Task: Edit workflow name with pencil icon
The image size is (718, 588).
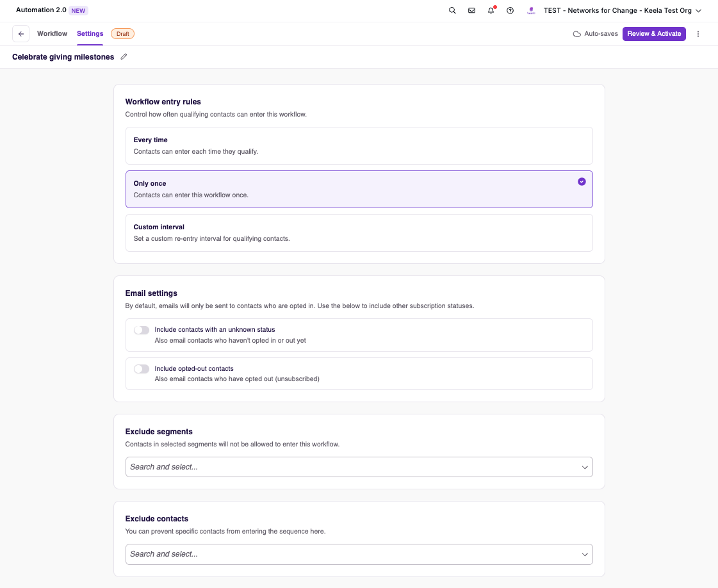Action: coord(124,57)
